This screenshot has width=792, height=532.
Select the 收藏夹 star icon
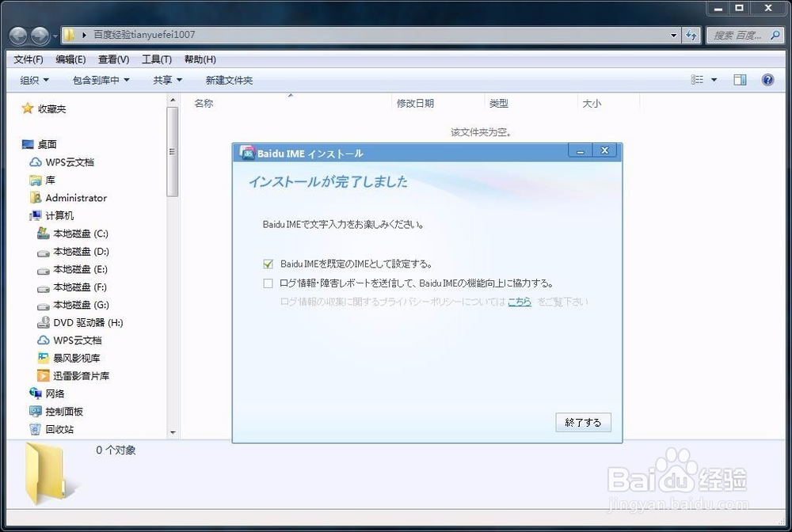(27, 108)
